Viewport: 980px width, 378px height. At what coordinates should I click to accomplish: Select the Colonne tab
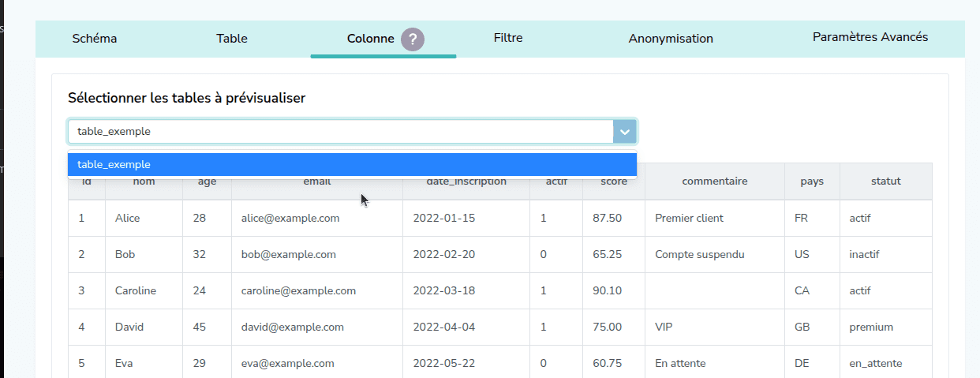point(370,39)
